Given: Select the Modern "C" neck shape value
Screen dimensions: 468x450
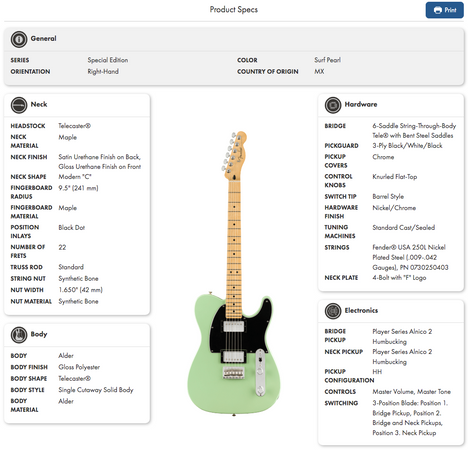Looking at the screenshot, I should [x=75, y=177].
